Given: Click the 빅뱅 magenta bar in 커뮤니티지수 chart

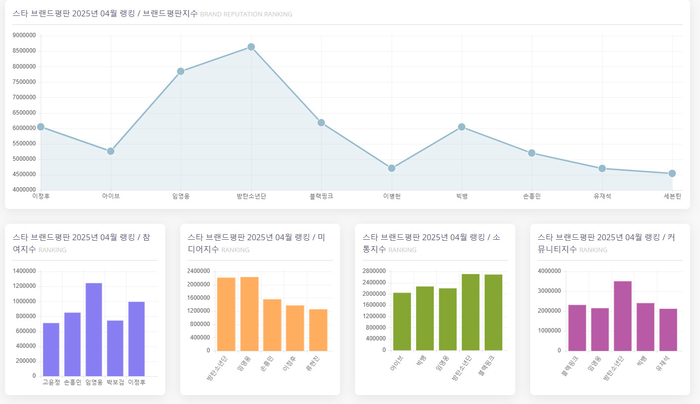Looking at the screenshot, I should pyautogui.click(x=646, y=327).
